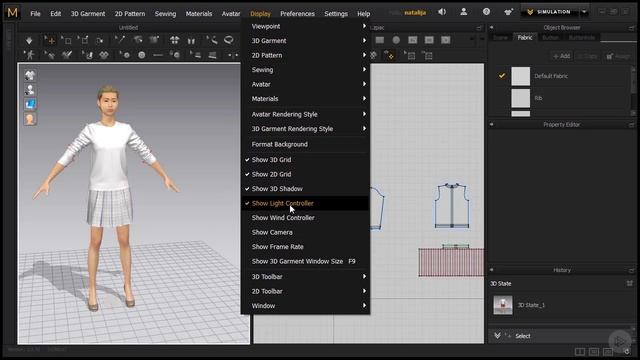This screenshot has width=640, height=360.
Task: Open the user account profile icon
Action: coord(464,12)
